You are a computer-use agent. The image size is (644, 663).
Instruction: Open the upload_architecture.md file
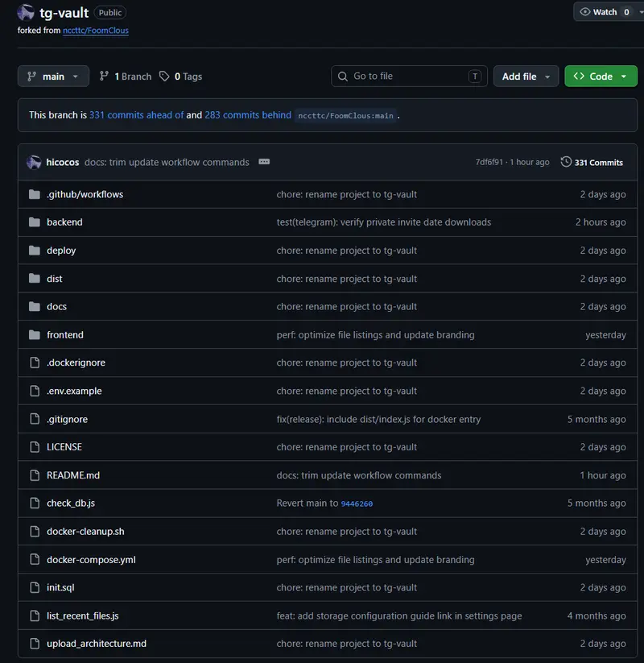click(x=97, y=644)
